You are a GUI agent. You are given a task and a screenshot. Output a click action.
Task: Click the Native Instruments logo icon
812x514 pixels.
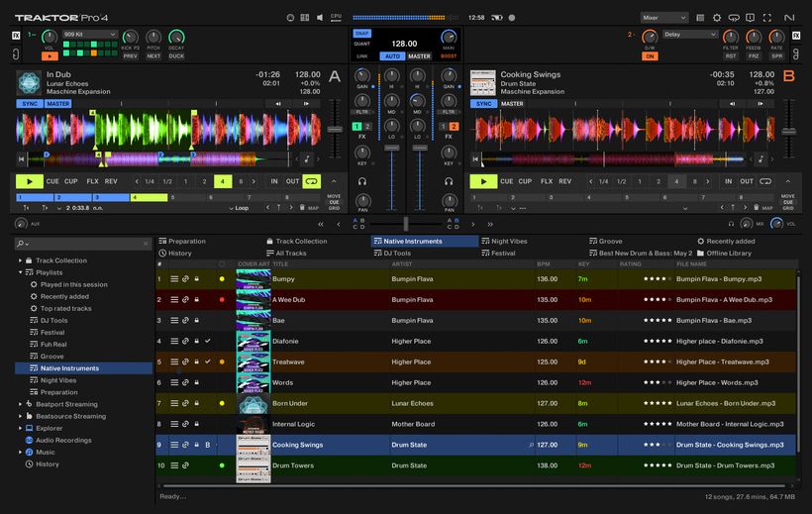[789, 18]
